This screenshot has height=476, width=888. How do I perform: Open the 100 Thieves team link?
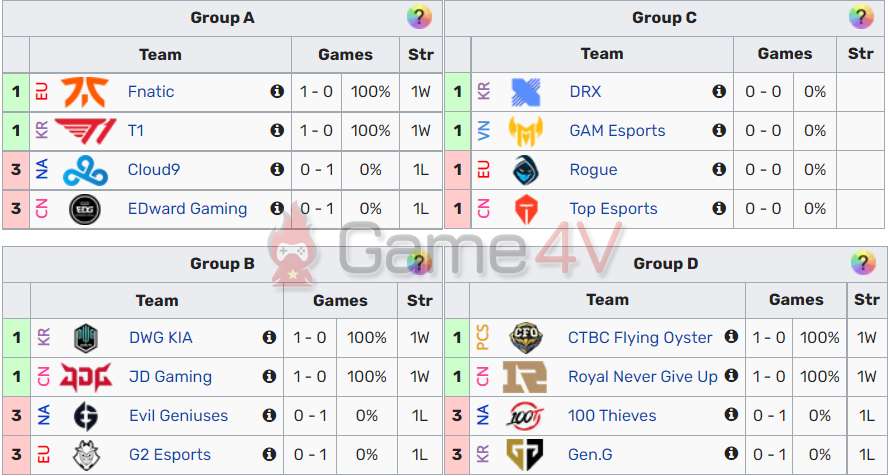point(612,416)
